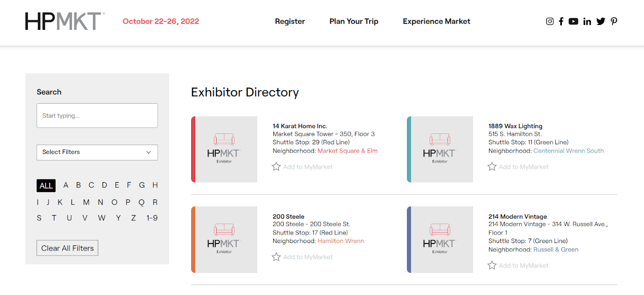Screen dimensions: 644x295
Task: Filter exhibitors by letter C
Action: coord(91,185)
